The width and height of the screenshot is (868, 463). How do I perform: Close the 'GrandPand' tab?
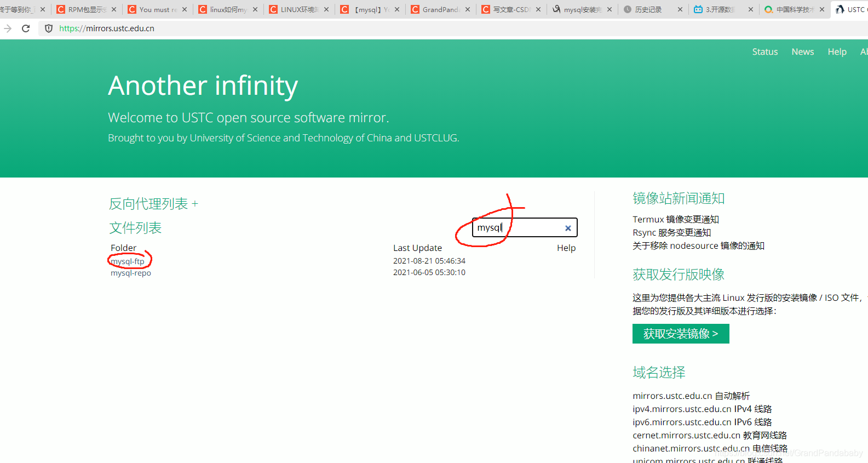tap(468, 9)
